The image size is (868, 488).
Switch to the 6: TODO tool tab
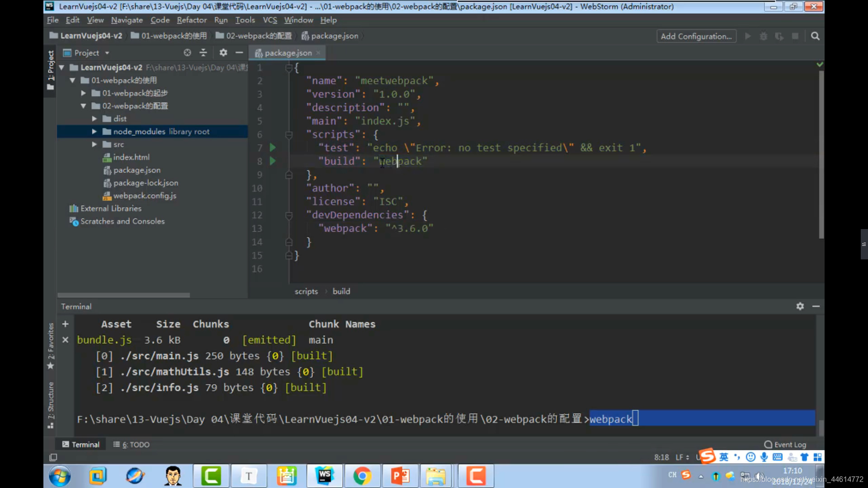coord(131,445)
